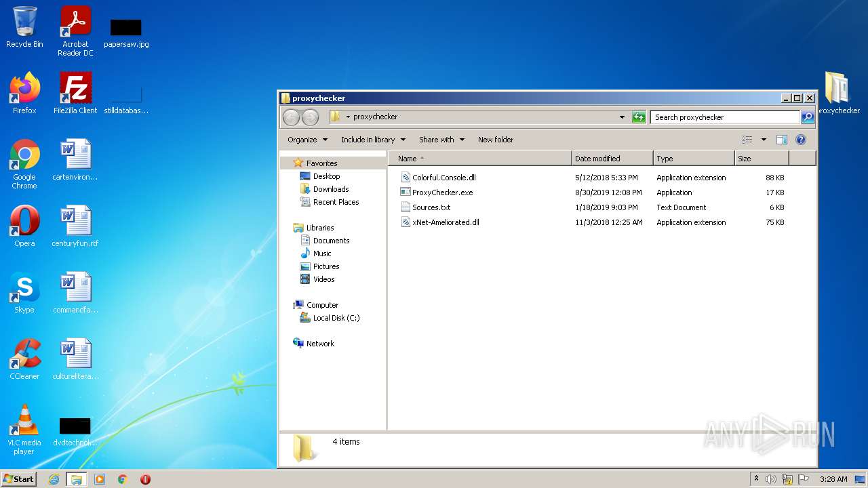Sort files by the Name column

[x=480, y=159]
